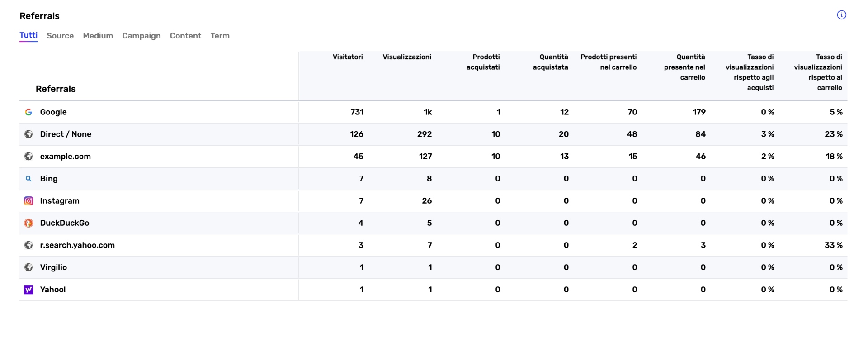
Task: Click the Referrals section title
Action: tap(39, 16)
